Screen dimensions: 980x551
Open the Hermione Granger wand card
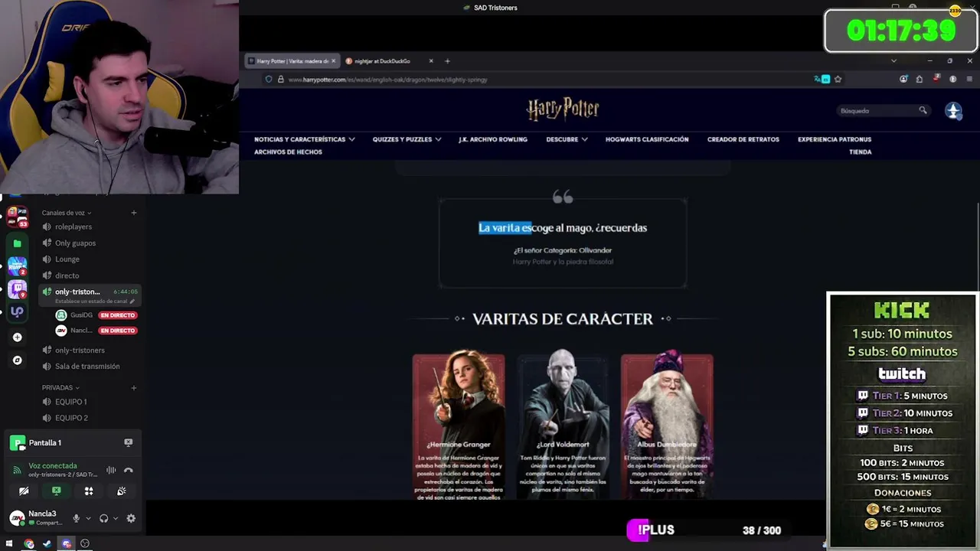(x=459, y=426)
